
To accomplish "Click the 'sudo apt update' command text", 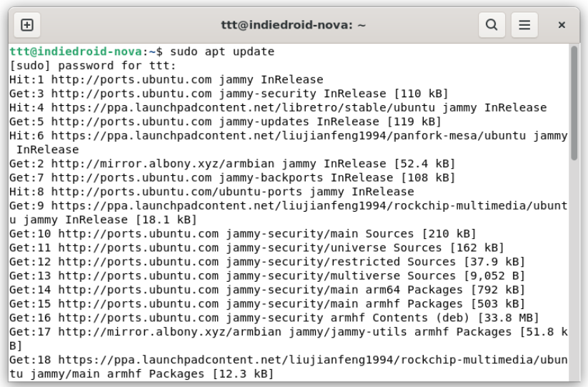I will (222, 52).
